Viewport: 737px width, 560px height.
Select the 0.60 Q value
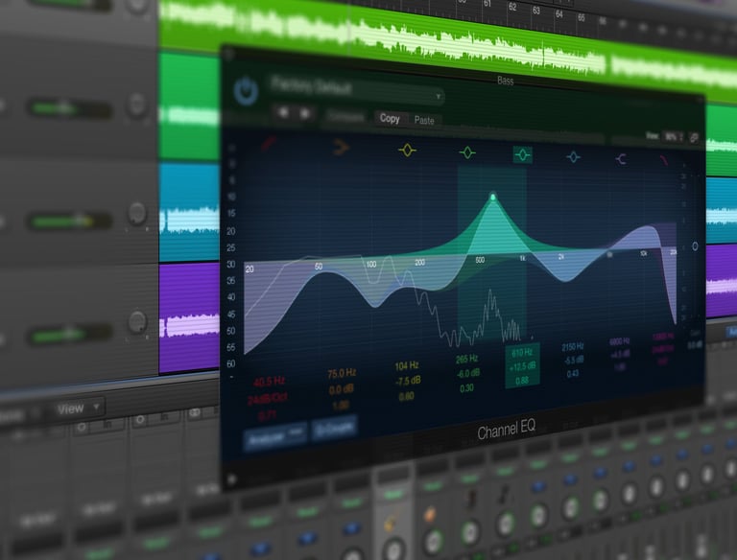pos(407,397)
